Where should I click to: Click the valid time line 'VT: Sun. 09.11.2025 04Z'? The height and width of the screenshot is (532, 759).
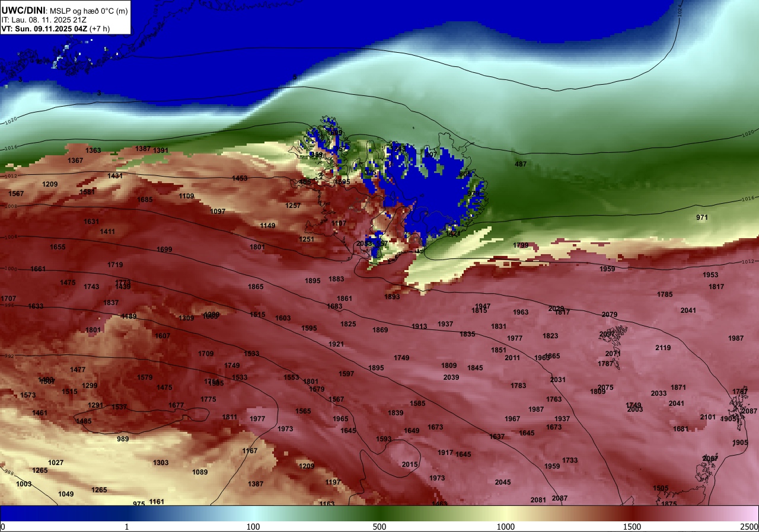(x=45, y=28)
